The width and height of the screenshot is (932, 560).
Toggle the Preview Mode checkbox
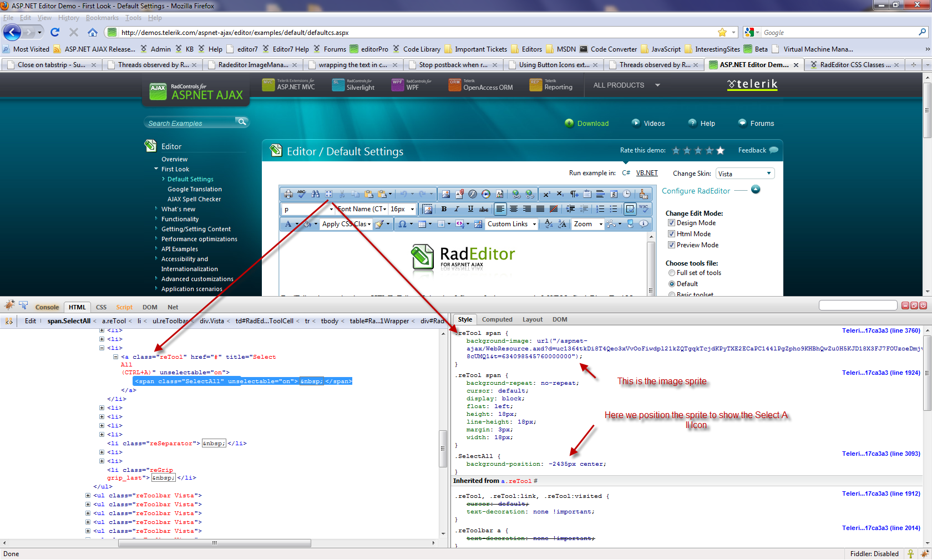tap(671, 245)
